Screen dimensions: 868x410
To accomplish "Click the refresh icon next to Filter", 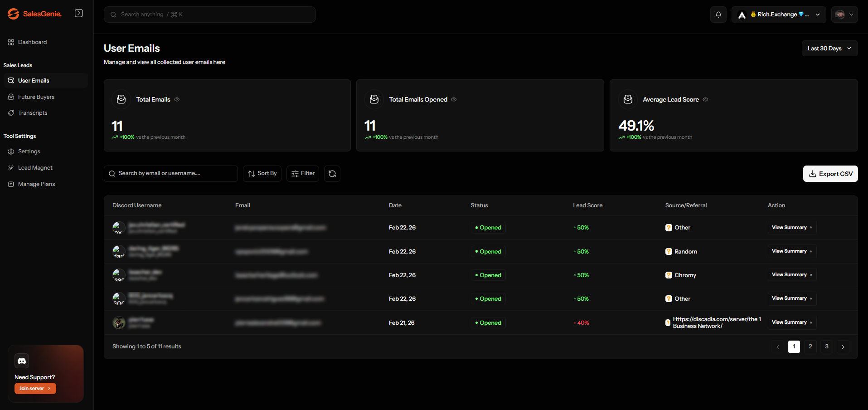I will tap(332, 173).
